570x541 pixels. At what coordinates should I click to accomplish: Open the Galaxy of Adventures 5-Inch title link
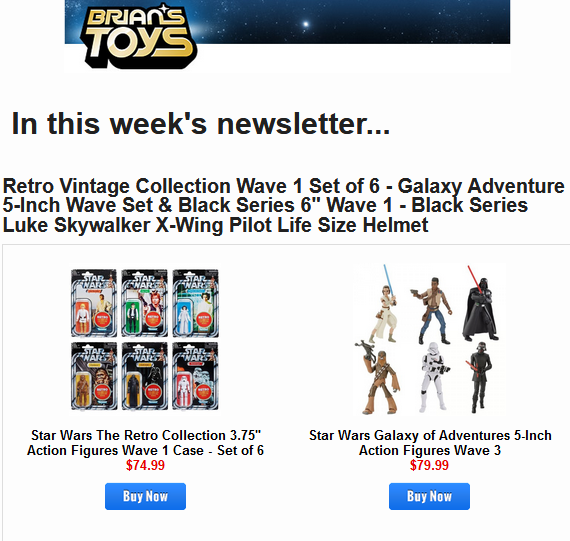pos(430,442)
